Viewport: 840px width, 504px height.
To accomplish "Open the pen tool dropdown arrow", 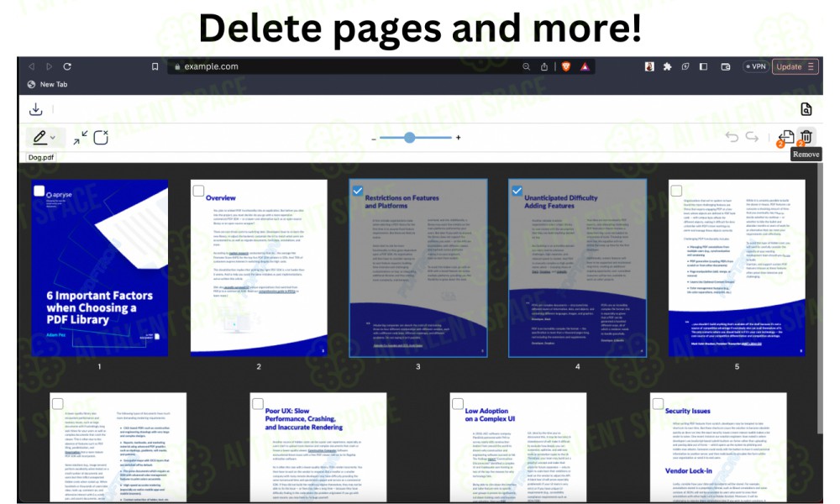I will 52,138.
